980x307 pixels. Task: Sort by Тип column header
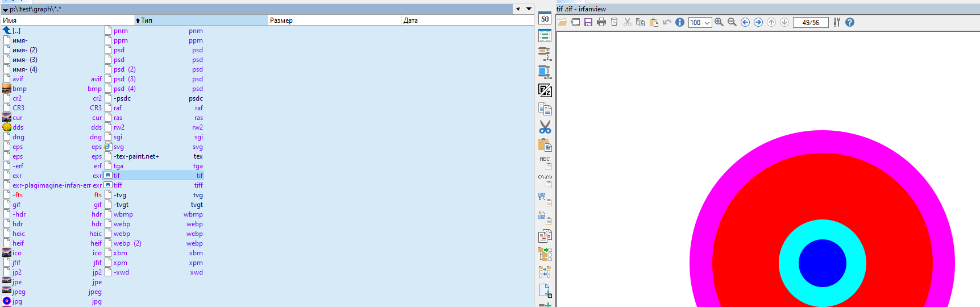coord(201,20)
